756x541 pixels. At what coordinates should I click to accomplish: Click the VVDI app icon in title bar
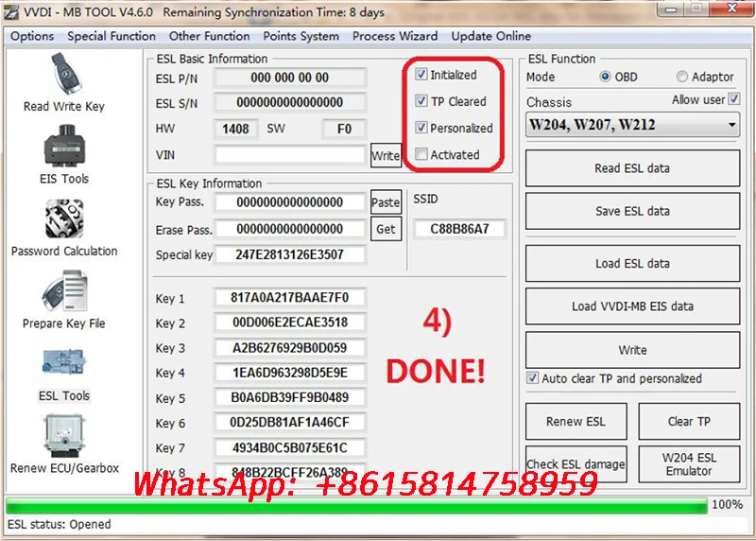pyautogui.click(x=10, y=12)
